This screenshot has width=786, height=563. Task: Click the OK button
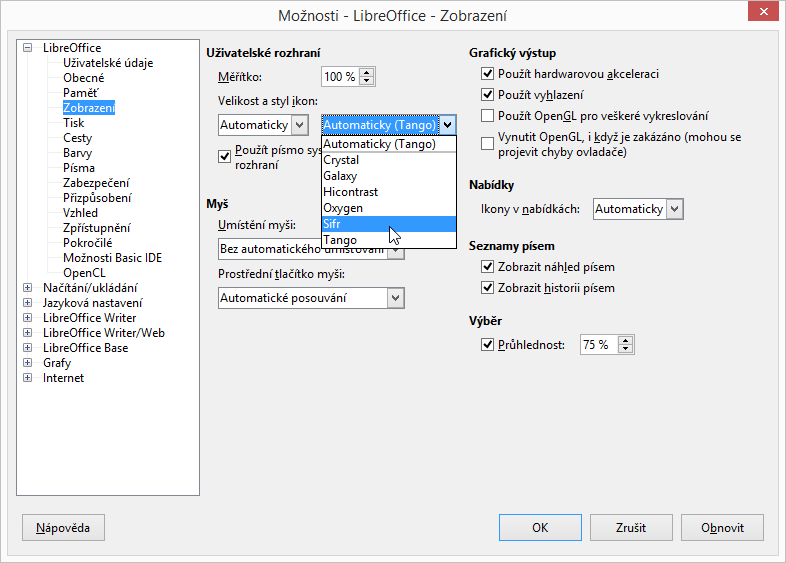click(x=540, y=527)
